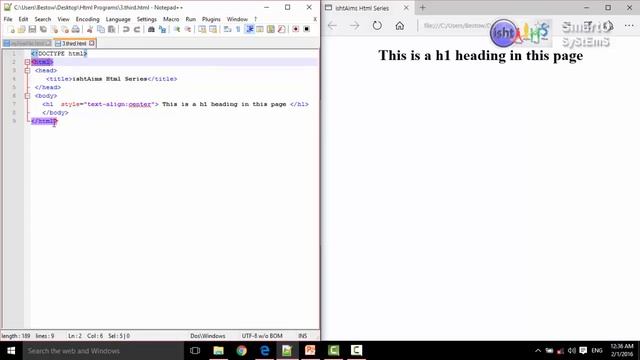
Task: Close the 3.third.html tab
Action: point(91,43)
